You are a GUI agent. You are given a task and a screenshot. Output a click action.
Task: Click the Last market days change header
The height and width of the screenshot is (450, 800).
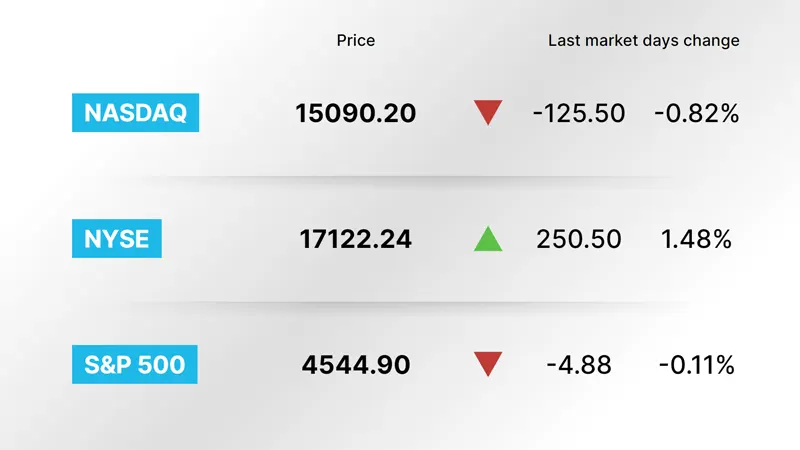(643, 40)
